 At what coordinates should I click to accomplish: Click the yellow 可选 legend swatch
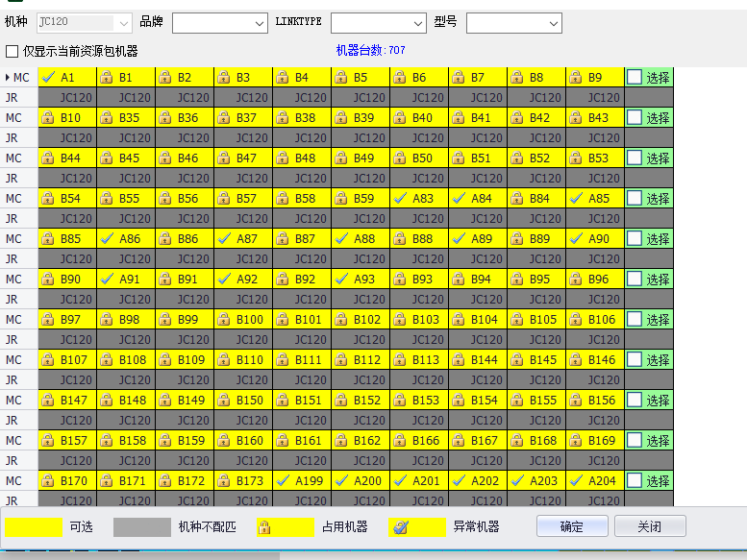[x=34, y=527]
